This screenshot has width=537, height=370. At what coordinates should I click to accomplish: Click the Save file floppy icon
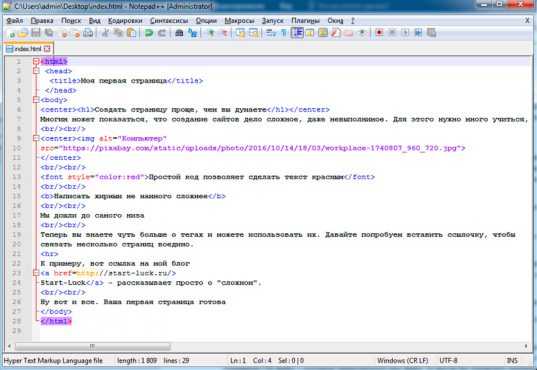[x=36, y=33]
